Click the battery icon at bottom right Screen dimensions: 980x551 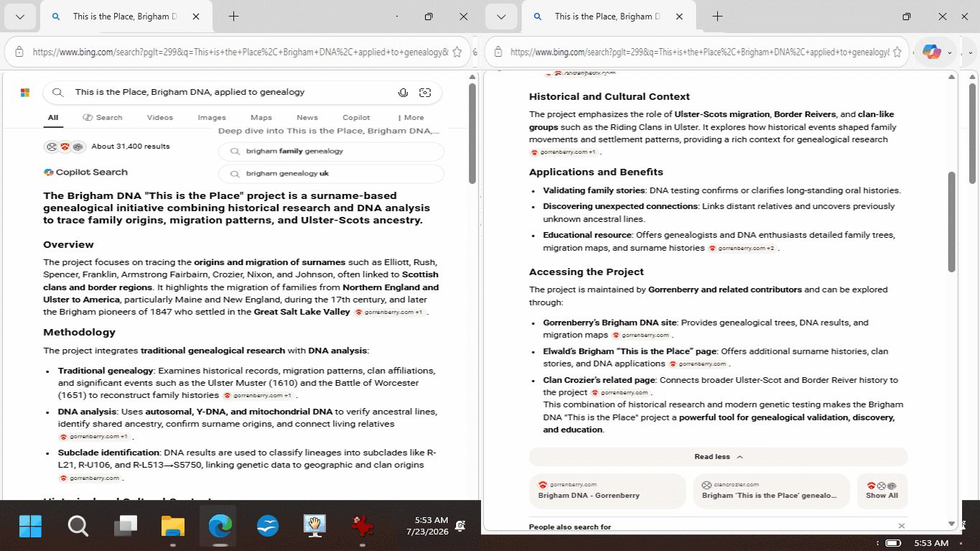pos(893,543)
